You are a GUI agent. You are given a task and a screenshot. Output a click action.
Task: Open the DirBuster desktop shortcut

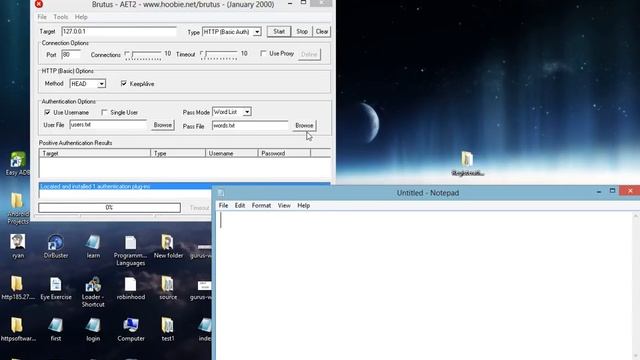tap(56, 247)
